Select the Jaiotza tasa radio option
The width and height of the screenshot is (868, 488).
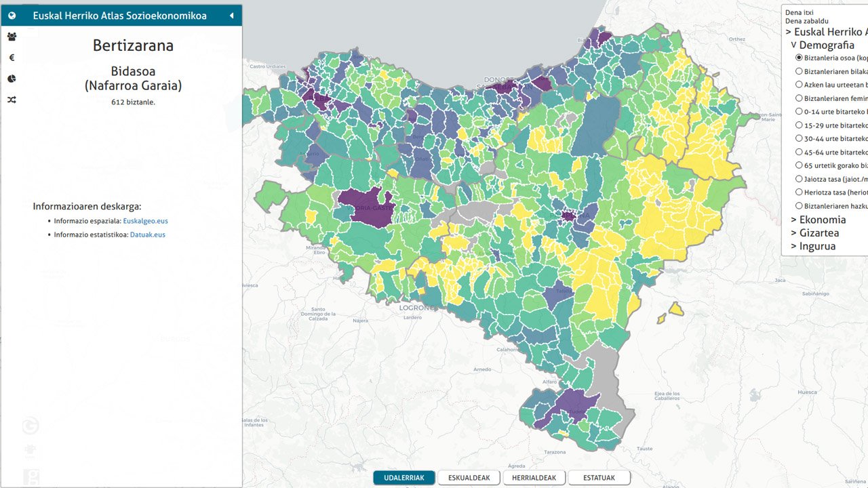(799, 179)
